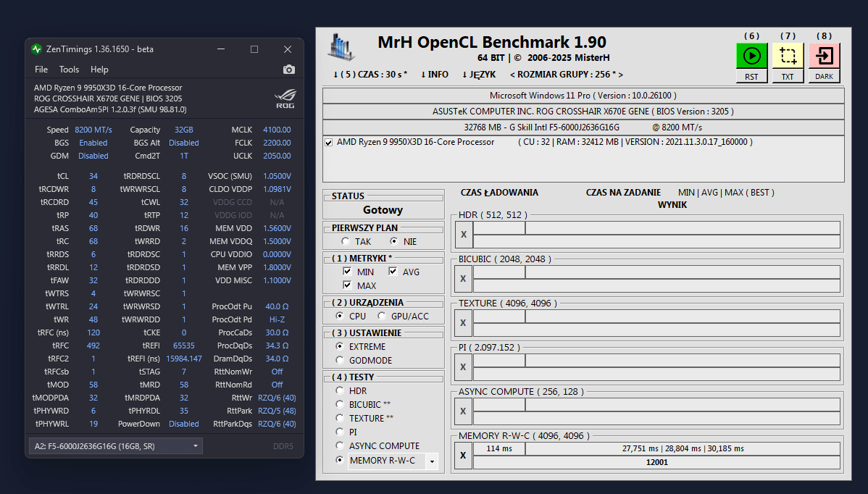Click the tREFI 65535 value
Viewport: 868px width, 494px height.
(x=184, y=346)
